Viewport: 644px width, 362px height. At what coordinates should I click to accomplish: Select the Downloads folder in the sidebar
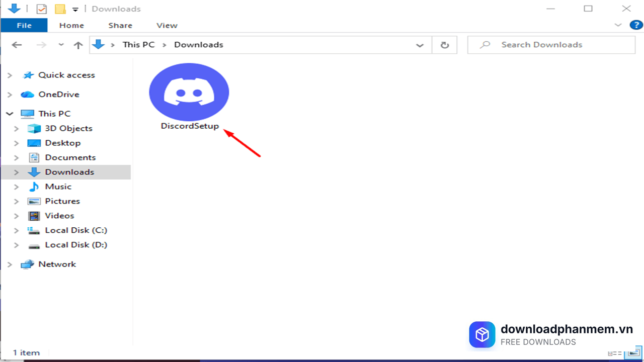point(70,171)
